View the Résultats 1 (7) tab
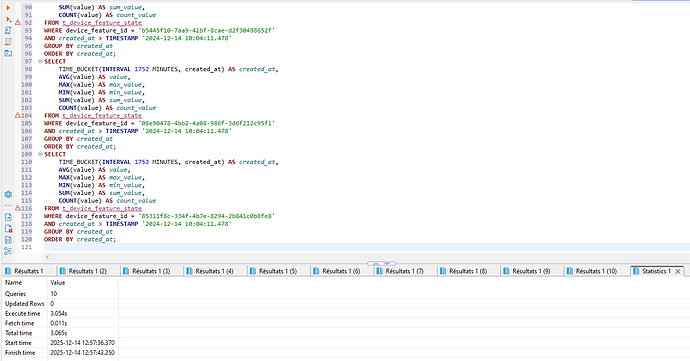Image resolution: width=690 pixels, height=361 pixels. [404, 271]
